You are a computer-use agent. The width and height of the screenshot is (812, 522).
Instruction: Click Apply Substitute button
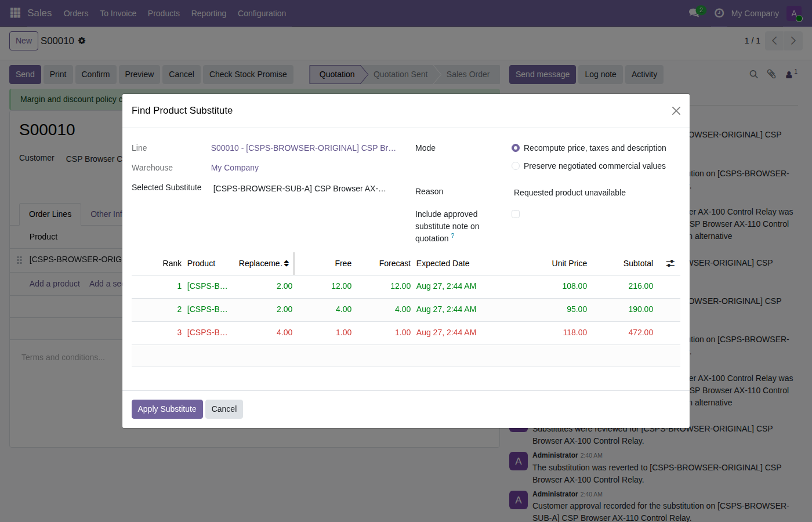(167, 409)
